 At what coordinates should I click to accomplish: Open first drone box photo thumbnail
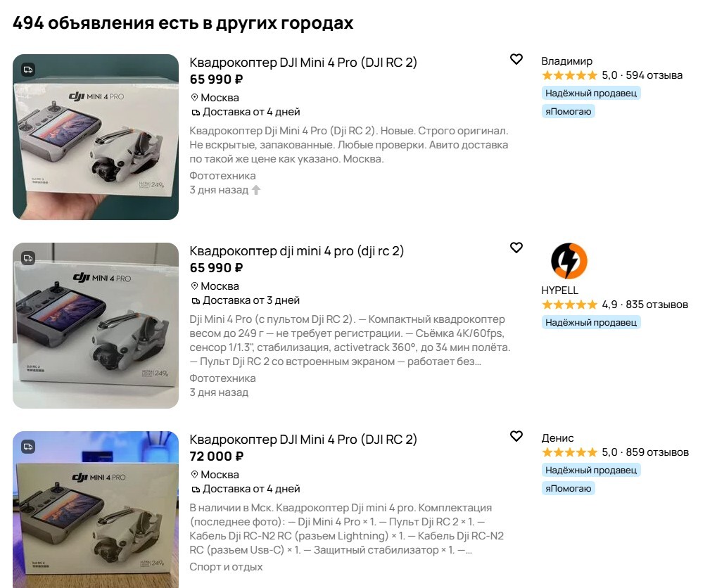pos(96,137)
